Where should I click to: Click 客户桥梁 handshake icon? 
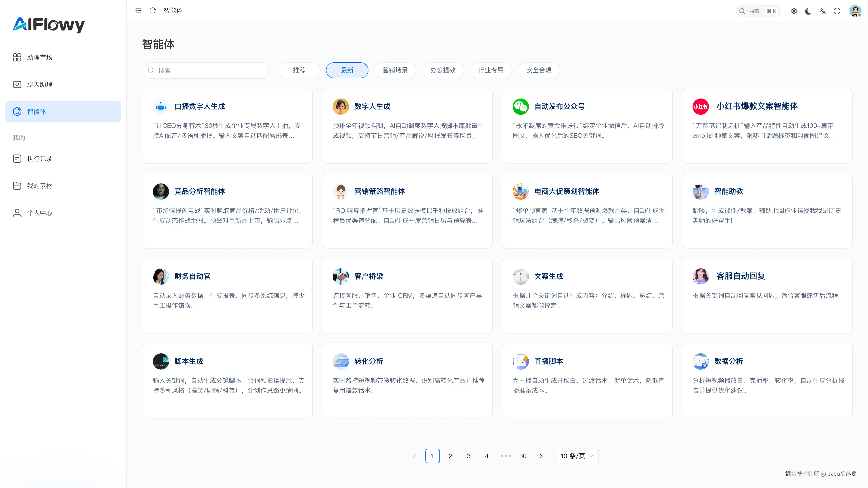tap(341, 276)
